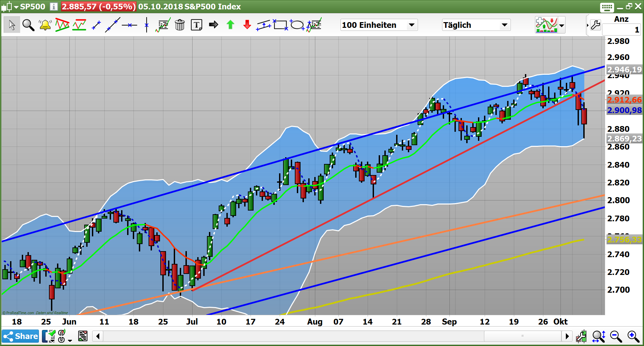
Task: Click the horizontal and vertical zoom magnifier
Action: point(599,336)
